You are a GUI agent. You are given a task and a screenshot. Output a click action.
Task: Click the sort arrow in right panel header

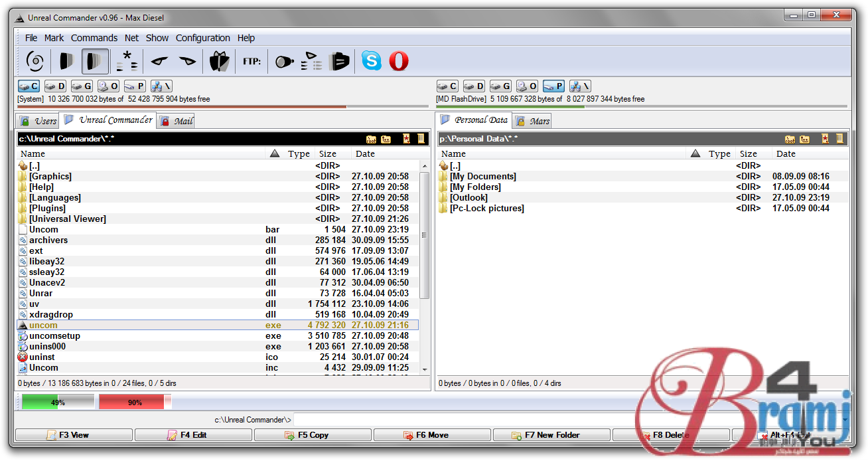click(695, 154)
